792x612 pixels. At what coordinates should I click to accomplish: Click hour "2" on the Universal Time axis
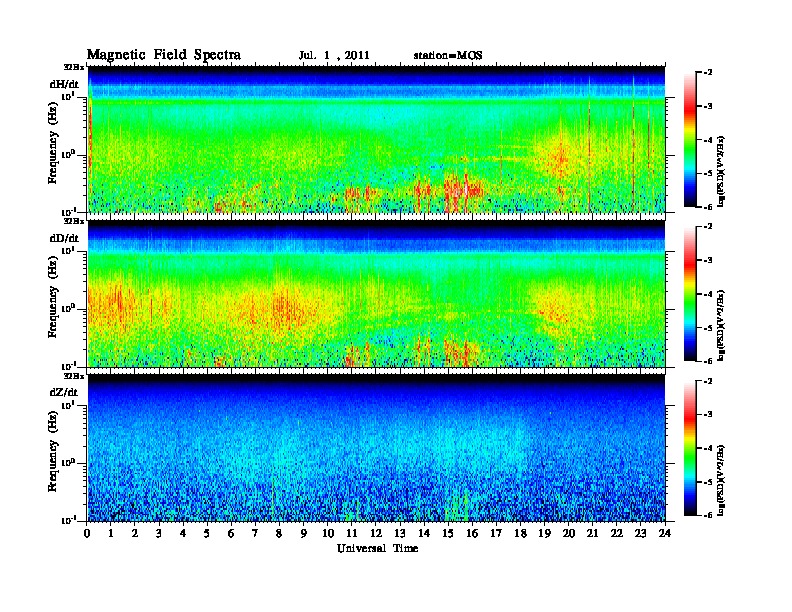(x=135, y=533)
